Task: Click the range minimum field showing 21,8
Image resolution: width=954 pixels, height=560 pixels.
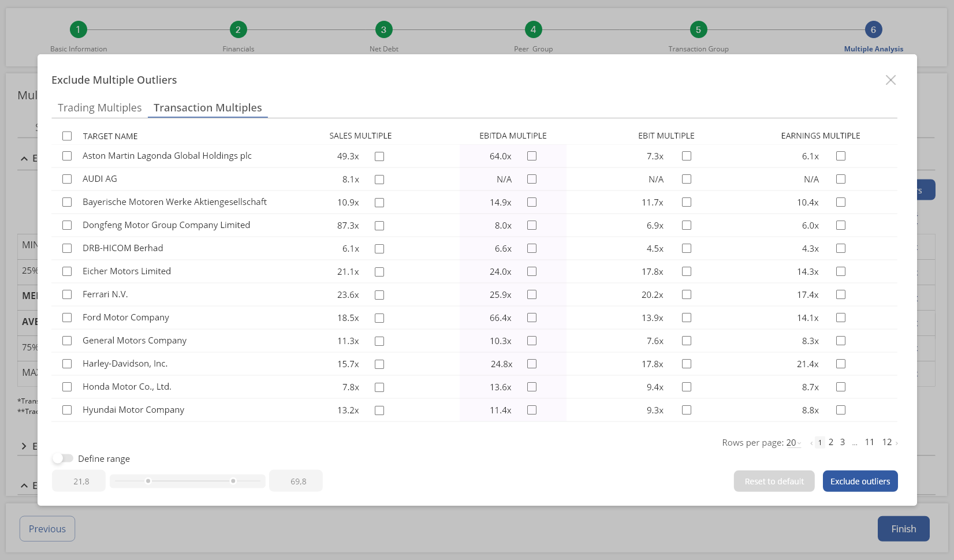Action: click(x=79, y=481)
